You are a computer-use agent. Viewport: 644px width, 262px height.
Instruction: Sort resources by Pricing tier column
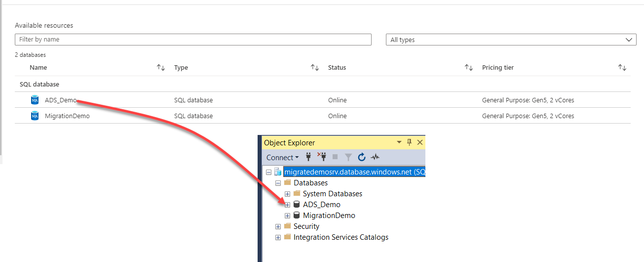pos(622,68)
